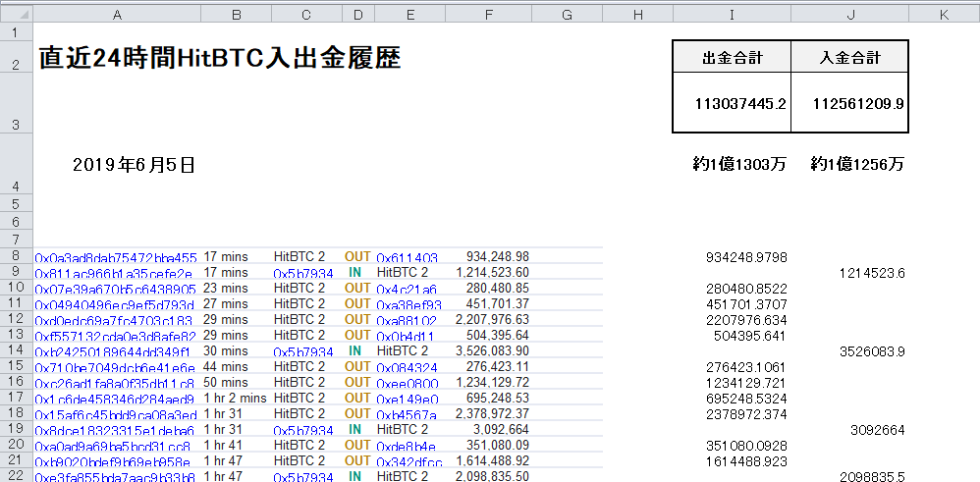The width and height of the screenshot is (980, 482).
Task: Click the date cell 2019年6月5日
Action: 134,165
